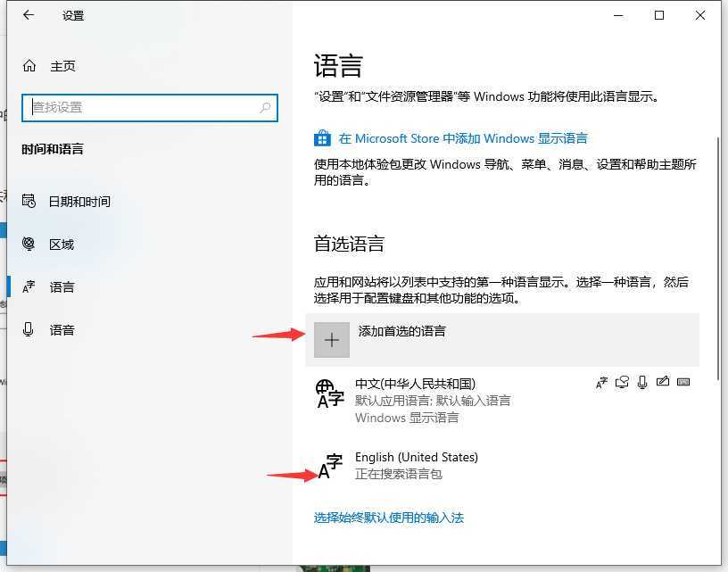Click 默认应用语言; 默认输入语言 text

433,401
